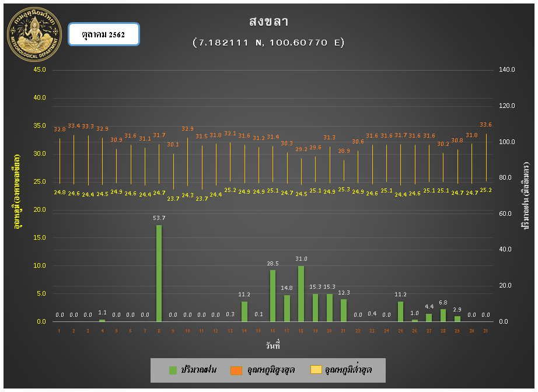Click the 33.4 maximum temperature label
The image size is (538, 392).
pyautogui.click(x=74, y=126)
